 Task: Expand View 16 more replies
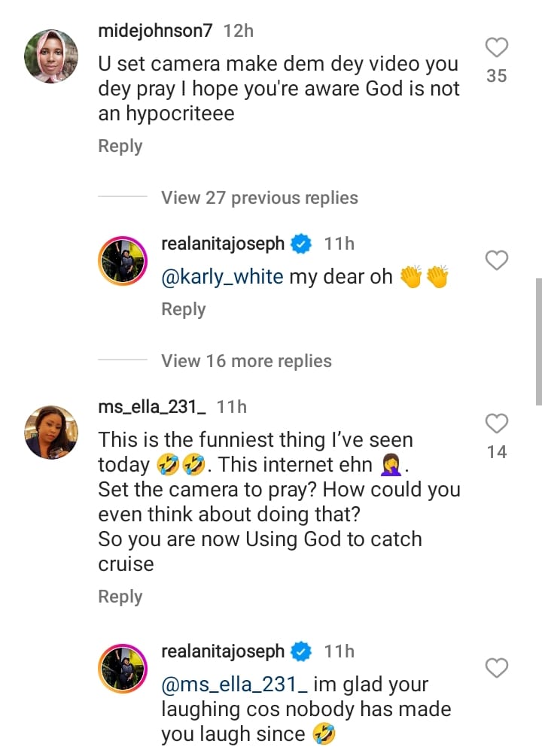pos(246,360)
